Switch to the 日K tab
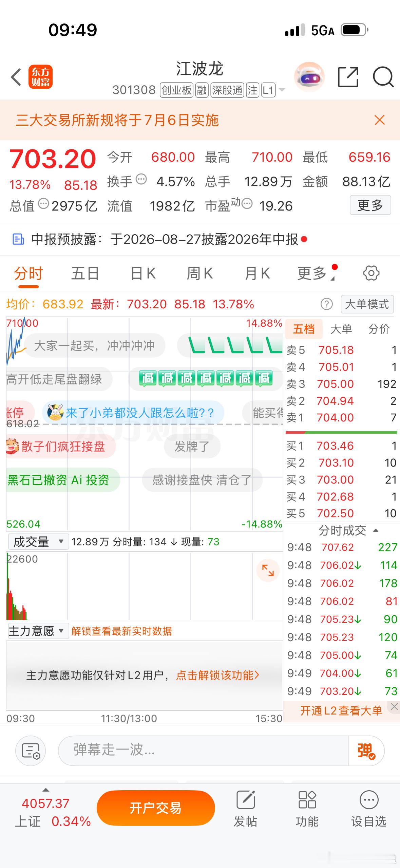The image size is (400, 868). click(x=143, y=273)
